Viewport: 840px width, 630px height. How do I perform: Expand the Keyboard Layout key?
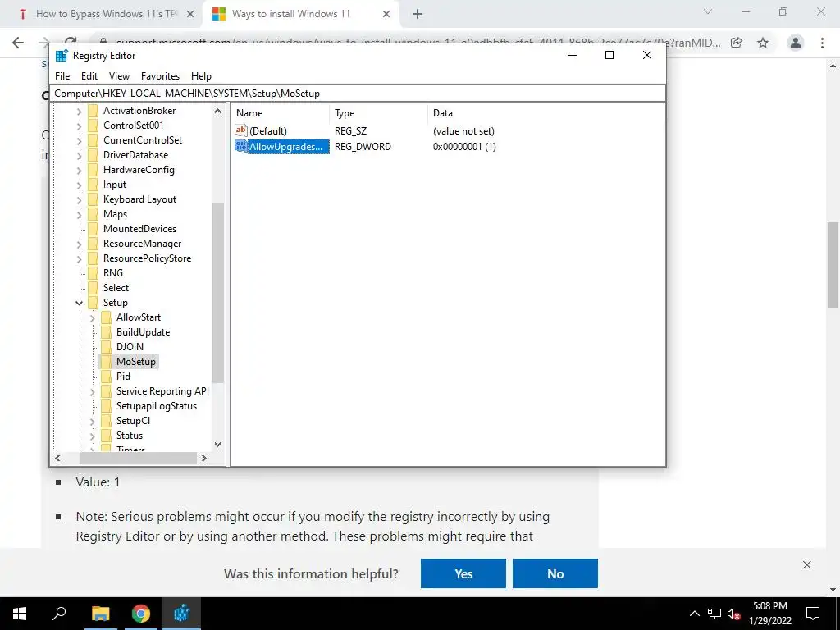80,199
